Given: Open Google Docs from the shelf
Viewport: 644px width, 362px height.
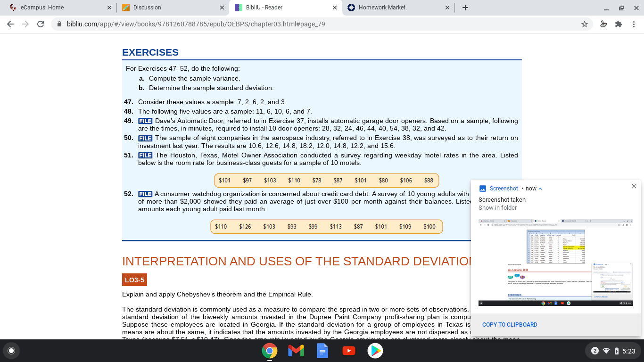Looking at the screenshot, I should tap(322, 351).
